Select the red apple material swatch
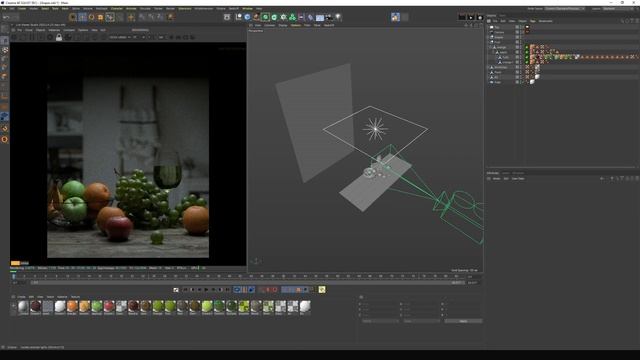 click(109, 306)
